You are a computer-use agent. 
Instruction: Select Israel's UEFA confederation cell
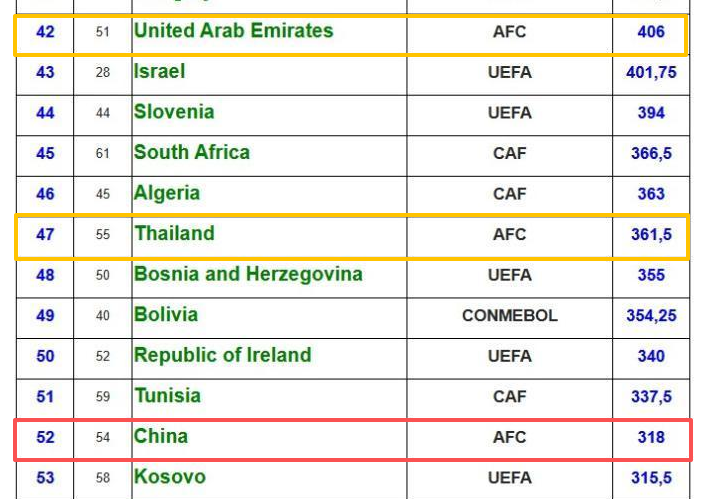pos(510,73)
